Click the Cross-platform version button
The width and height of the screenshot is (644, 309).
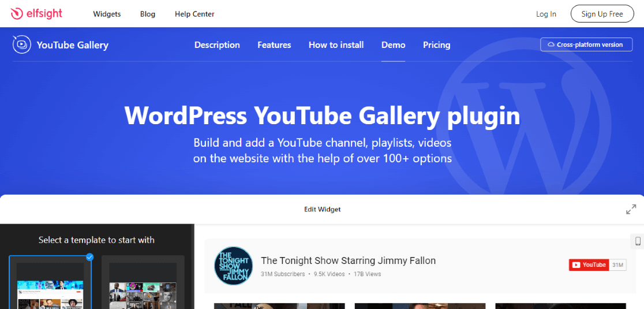(x=586, y=44)
